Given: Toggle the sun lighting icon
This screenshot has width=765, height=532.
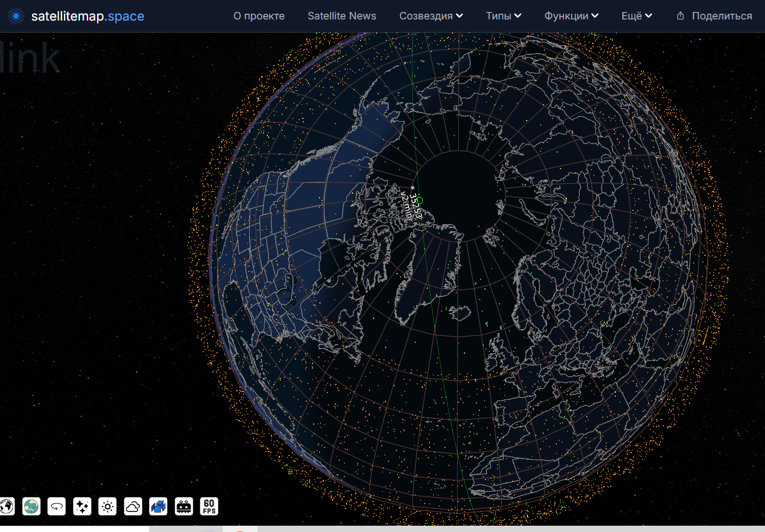Looking at the screenshot, I should 107,506.
